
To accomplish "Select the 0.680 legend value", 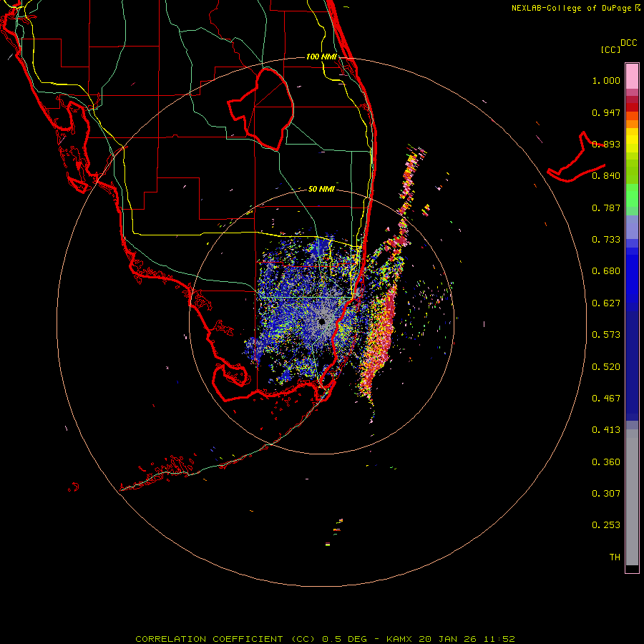I will point(606,271).
